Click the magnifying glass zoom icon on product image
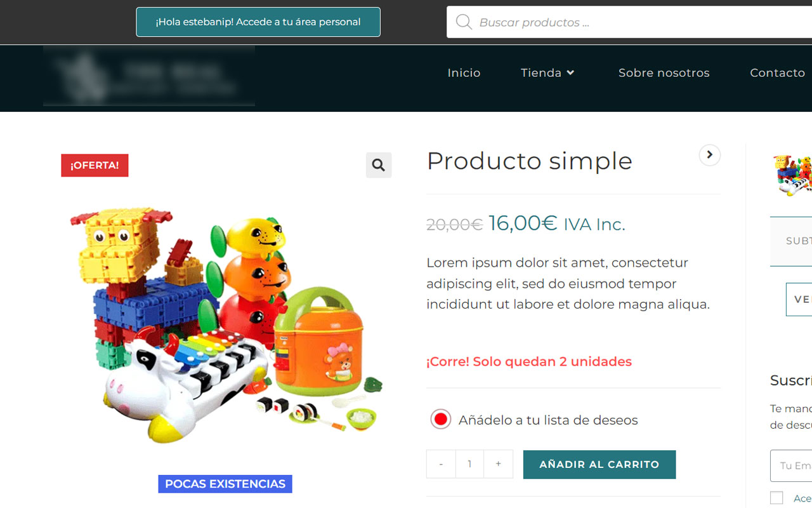Screen dimensions: 812x508 (x=379, y=165)
